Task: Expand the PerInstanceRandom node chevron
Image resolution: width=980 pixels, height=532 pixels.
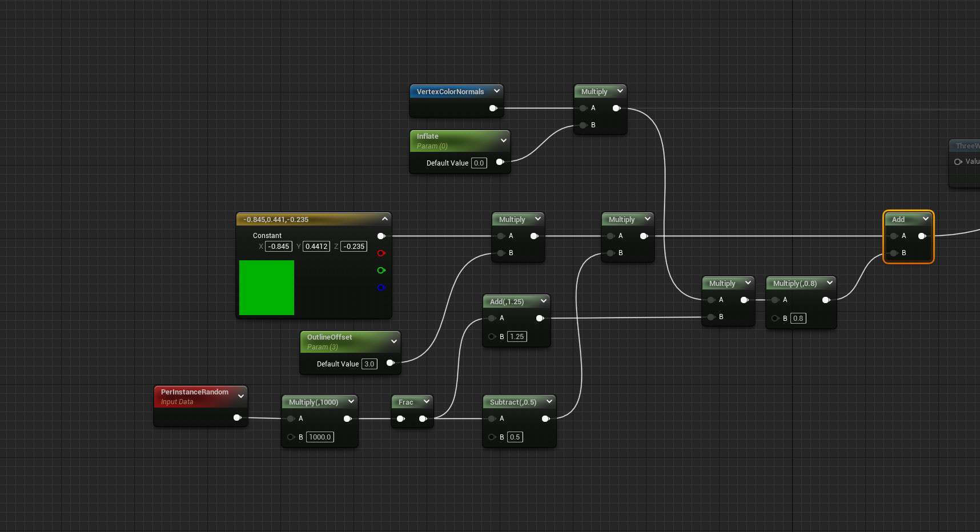Action: 241,396
